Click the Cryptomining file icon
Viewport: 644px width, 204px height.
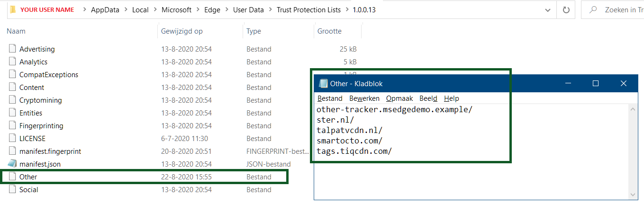[13, 100]
